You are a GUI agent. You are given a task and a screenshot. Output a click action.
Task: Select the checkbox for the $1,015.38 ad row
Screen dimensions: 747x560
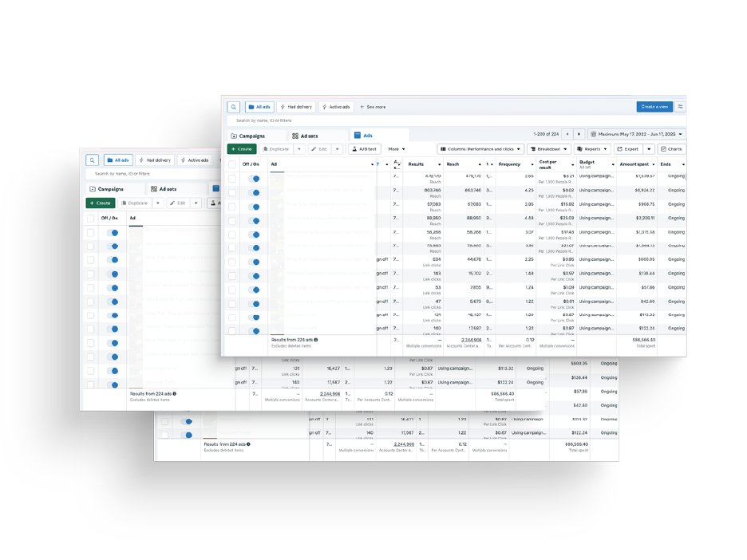232,235
